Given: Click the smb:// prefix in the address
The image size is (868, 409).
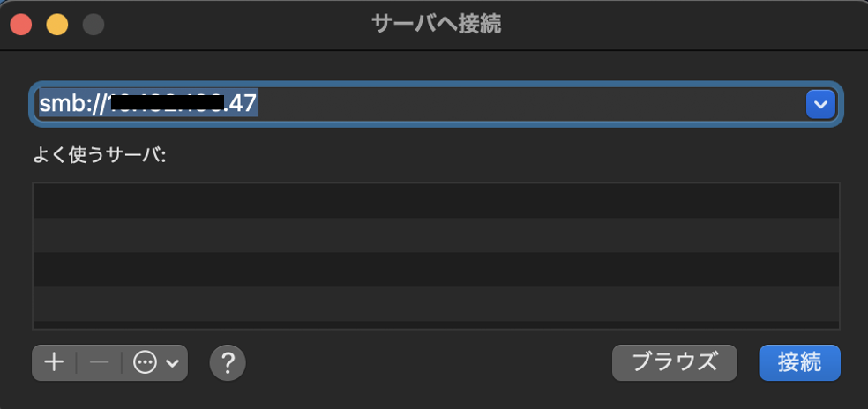Looking at the screenshot, I should pyautogui.click(x=71, y=104).
